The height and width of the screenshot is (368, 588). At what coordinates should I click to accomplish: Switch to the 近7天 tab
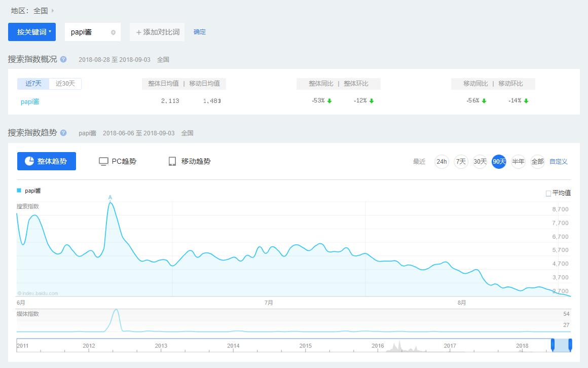[x=33, y=84]
